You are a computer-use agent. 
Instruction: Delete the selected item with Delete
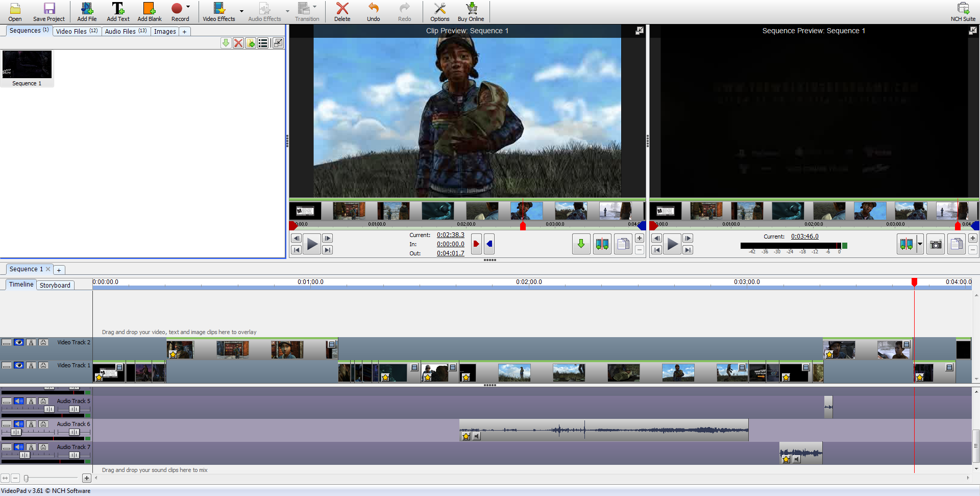pos(342,12)
